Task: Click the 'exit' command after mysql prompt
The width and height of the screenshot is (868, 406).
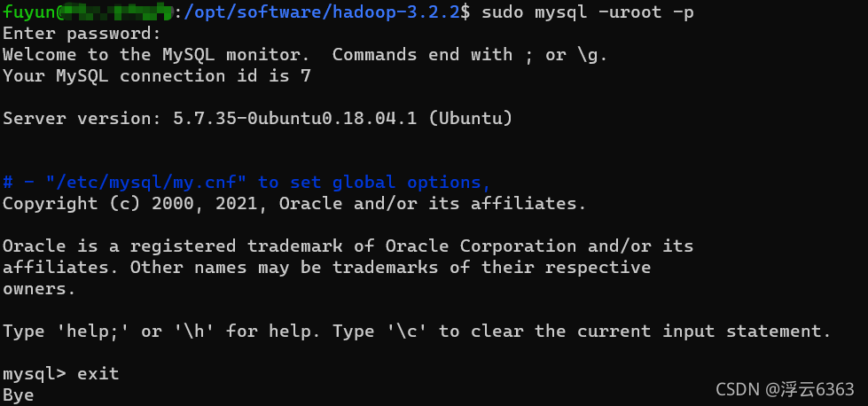Action: pos(98,374)
